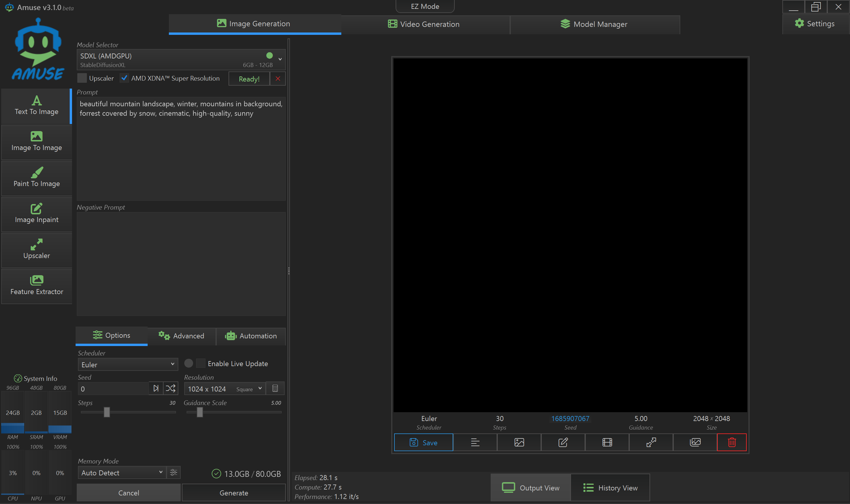The width and height of the screenshot is (850, 504).
Task: Enable the Upscaler checkbox
Action: 82,78
